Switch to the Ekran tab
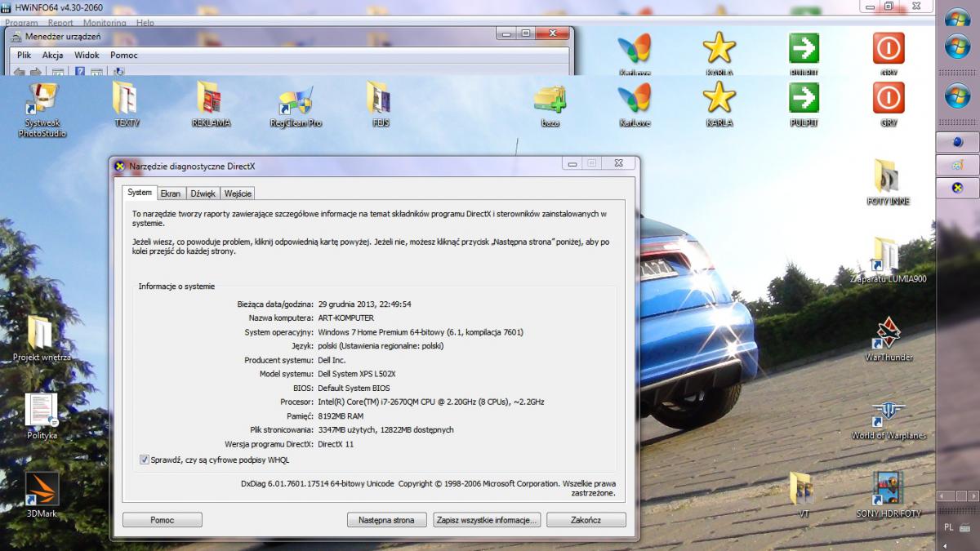Screen dimensions: 980x551 [x=171, y=193]
